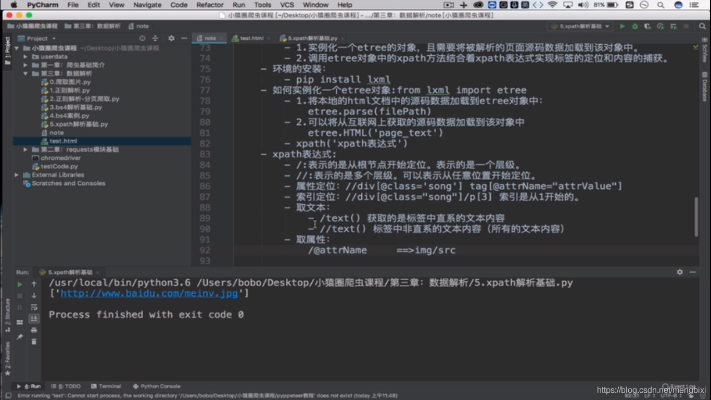Hide the Project panel with the minus icon

184,39
